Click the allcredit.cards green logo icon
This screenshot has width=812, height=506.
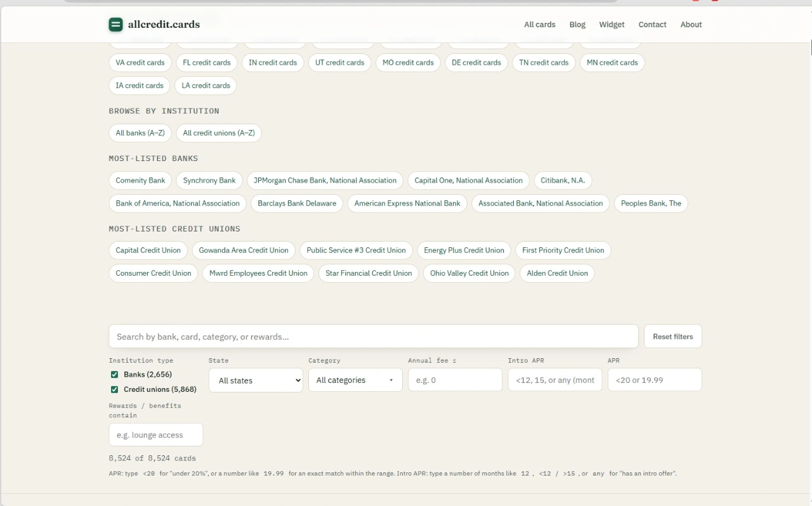[115, 25]
